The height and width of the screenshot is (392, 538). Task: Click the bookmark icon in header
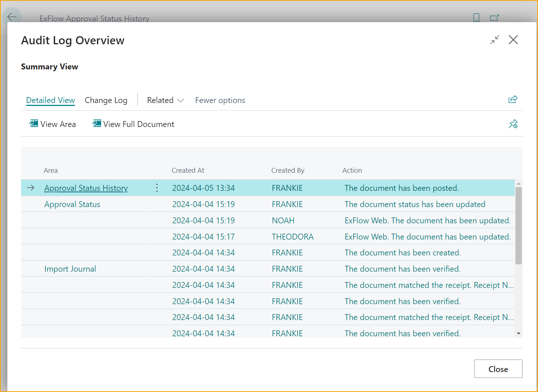tap(476, 18)
